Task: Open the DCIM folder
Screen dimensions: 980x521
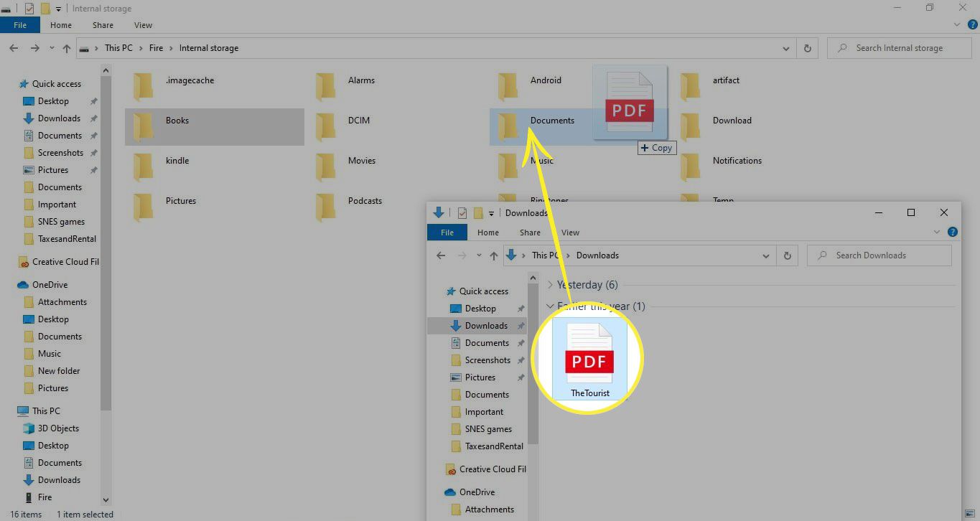Action: [x=344, y=127]
